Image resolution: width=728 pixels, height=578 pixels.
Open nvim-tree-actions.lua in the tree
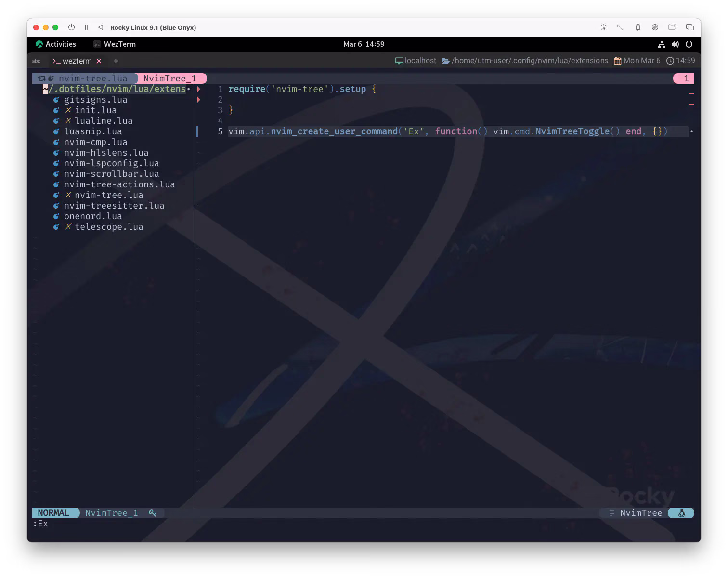(x=119, y=184)
